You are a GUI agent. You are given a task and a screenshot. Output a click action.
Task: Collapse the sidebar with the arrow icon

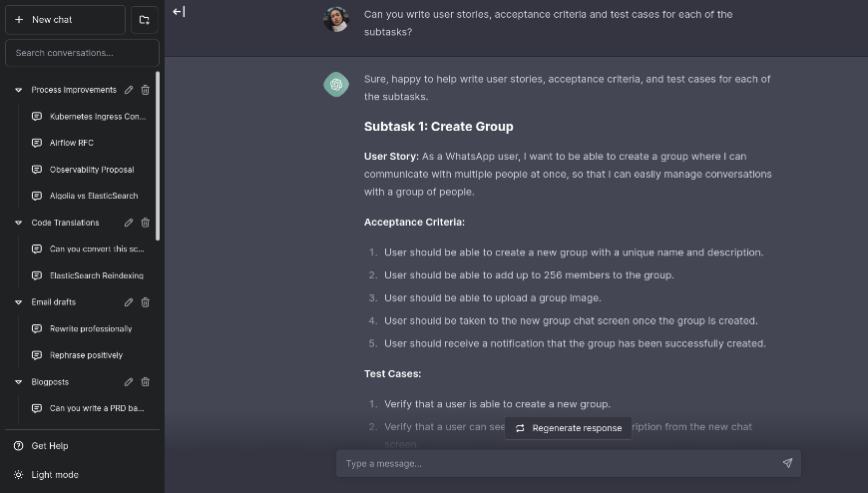click(x=179, y=12)
